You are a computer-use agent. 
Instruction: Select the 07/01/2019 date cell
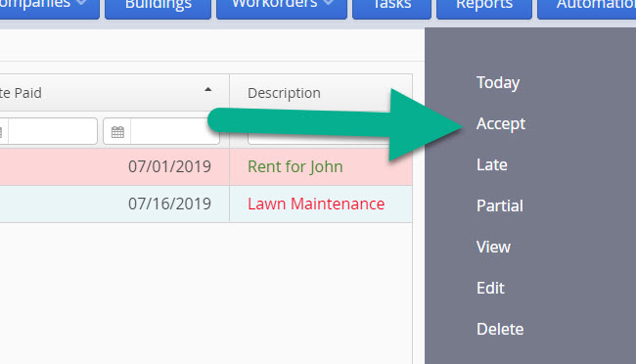tap(169, 166)
